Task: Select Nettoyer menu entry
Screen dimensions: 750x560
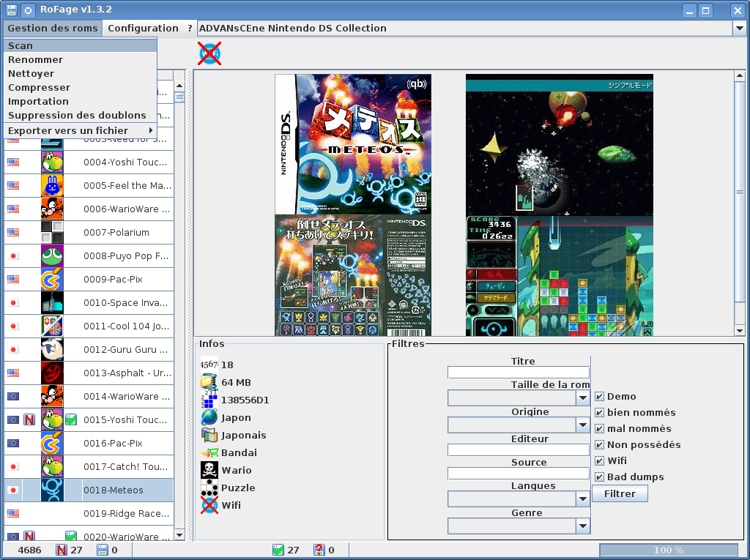Action: coord(81,74)
